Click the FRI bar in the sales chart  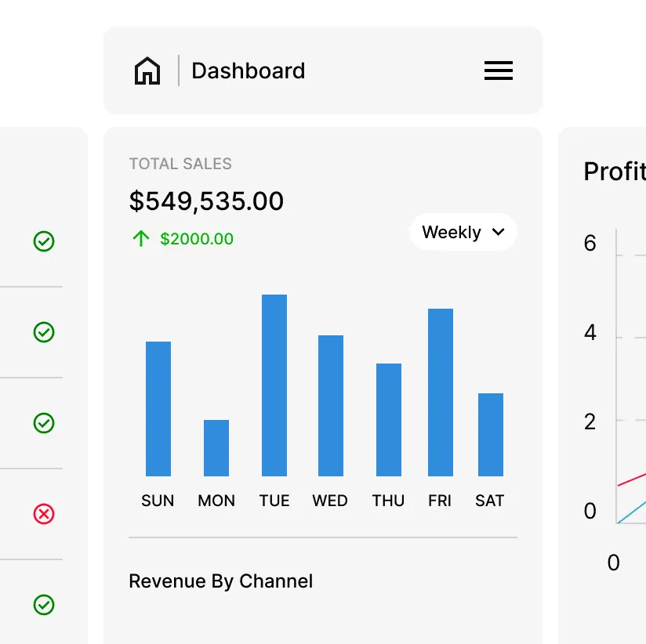[441, 392]
